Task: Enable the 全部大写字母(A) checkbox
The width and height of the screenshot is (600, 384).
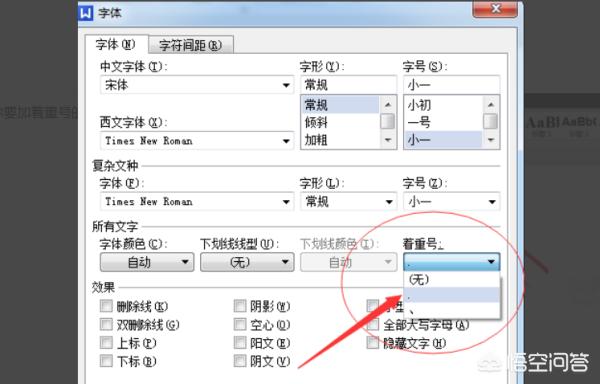Action: [x=373, y=324]
